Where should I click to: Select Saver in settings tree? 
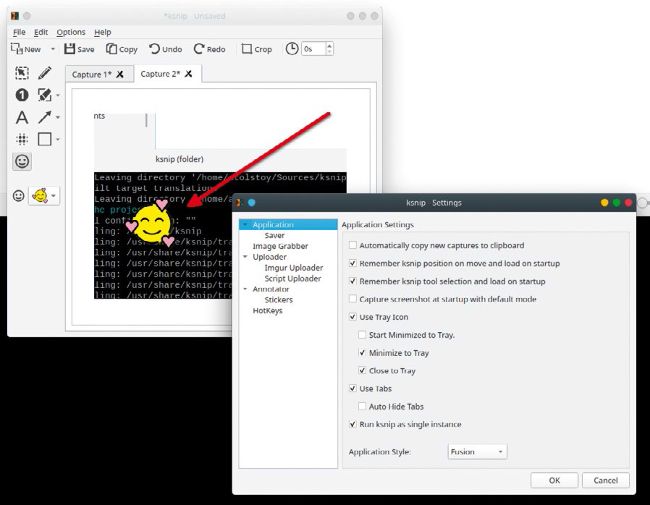click(x=274, y=235)
